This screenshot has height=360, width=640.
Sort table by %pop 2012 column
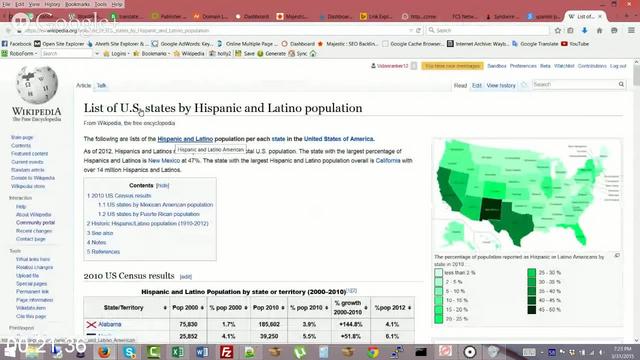tap(409, 308)
